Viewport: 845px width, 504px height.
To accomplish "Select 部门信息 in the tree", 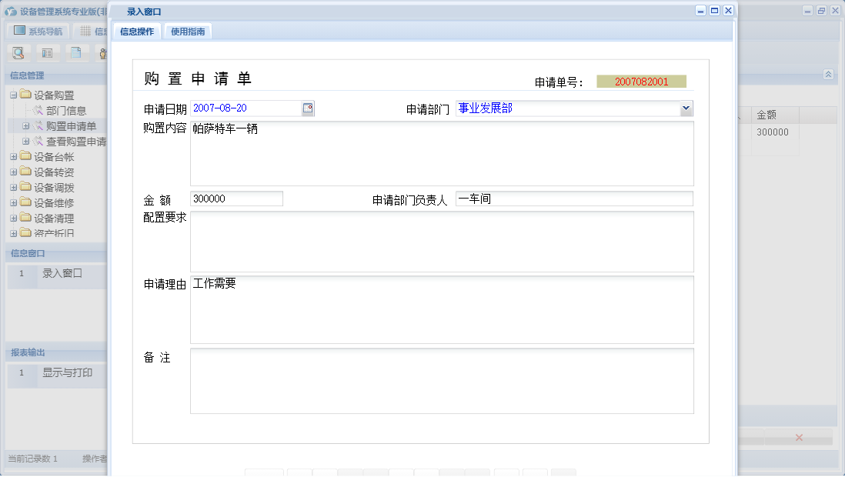I will point(65,111).
